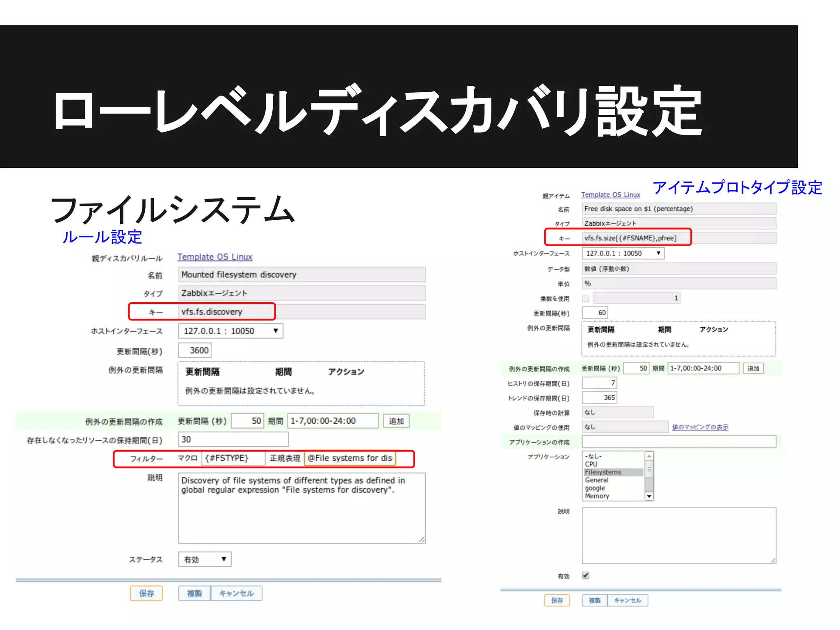
Task: Click キャンセル button in rule settings form
Action: [x=237, y=593]
